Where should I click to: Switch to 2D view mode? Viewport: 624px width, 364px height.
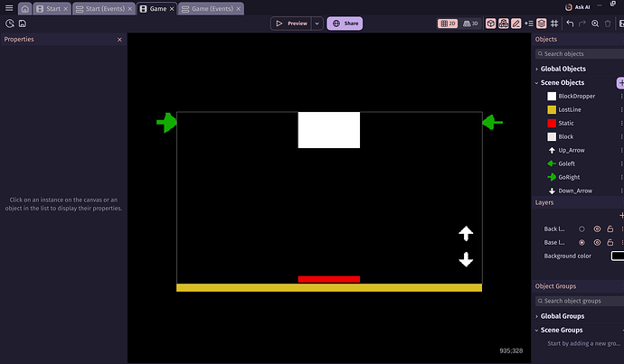tap(448, 23)
